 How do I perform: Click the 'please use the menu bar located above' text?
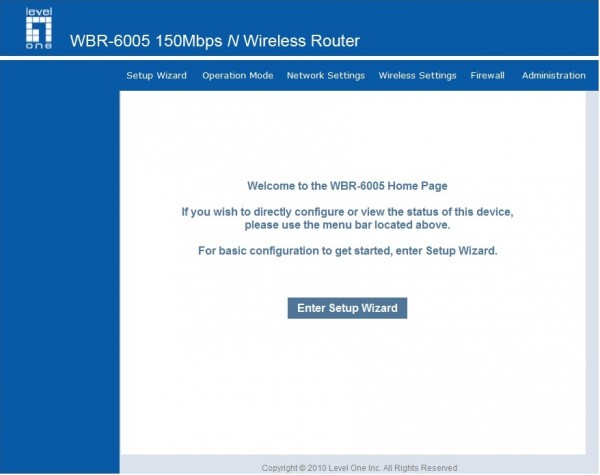pyautogui.click(x=347, y=225)
